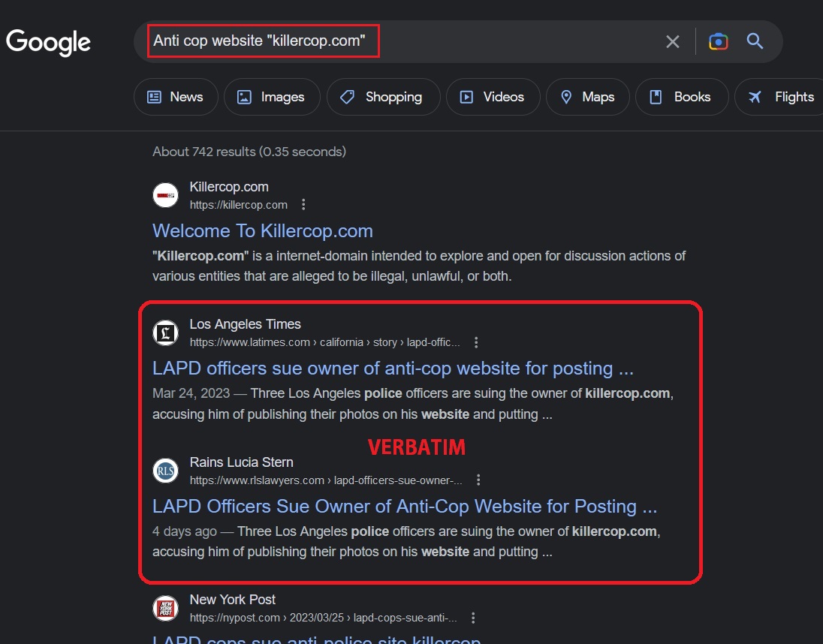Open Google Lens camera search

718,41
